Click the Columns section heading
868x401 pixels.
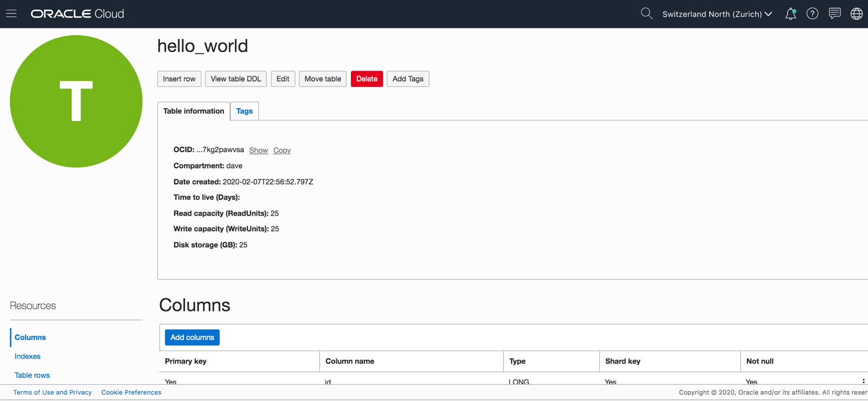click(195, 305)
